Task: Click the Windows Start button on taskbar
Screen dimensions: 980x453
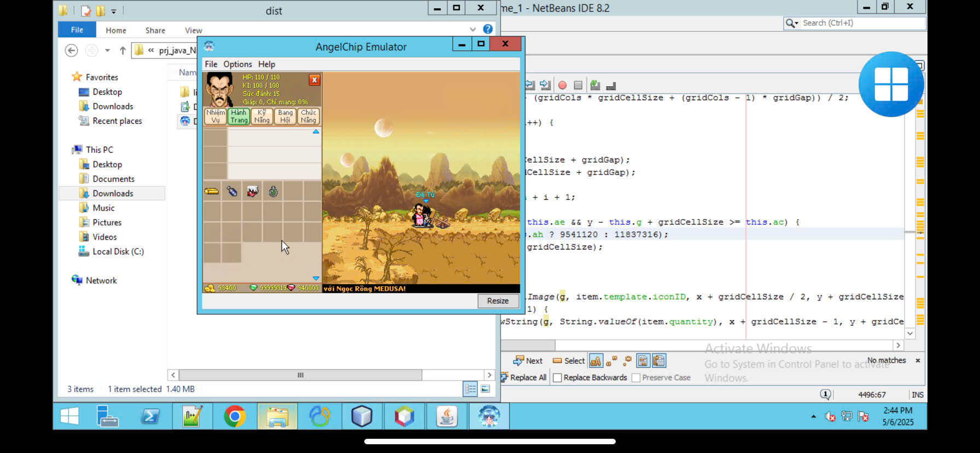Action: coord(69,416)
